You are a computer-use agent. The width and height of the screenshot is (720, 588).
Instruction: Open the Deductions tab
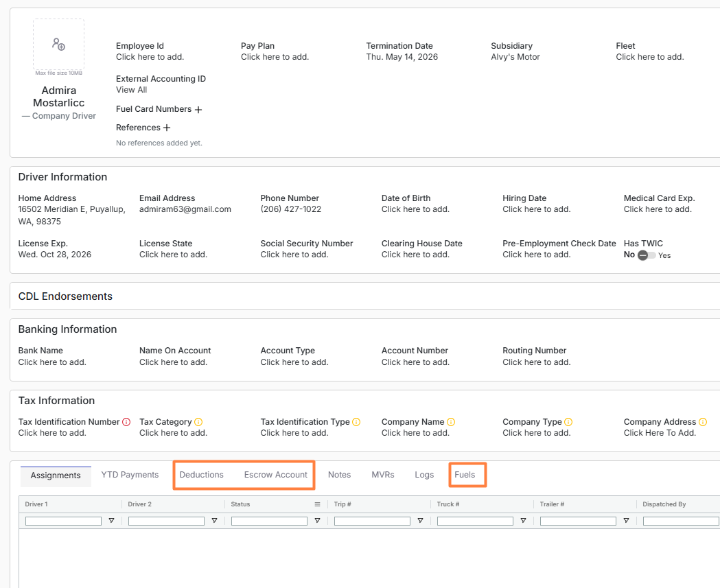pos(202,475)
